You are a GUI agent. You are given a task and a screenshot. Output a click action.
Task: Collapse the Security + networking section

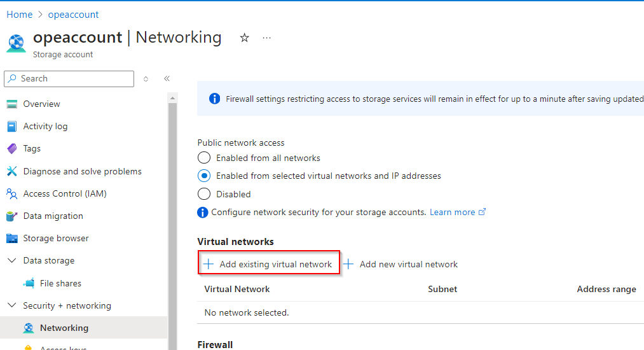tap(11, 305)
